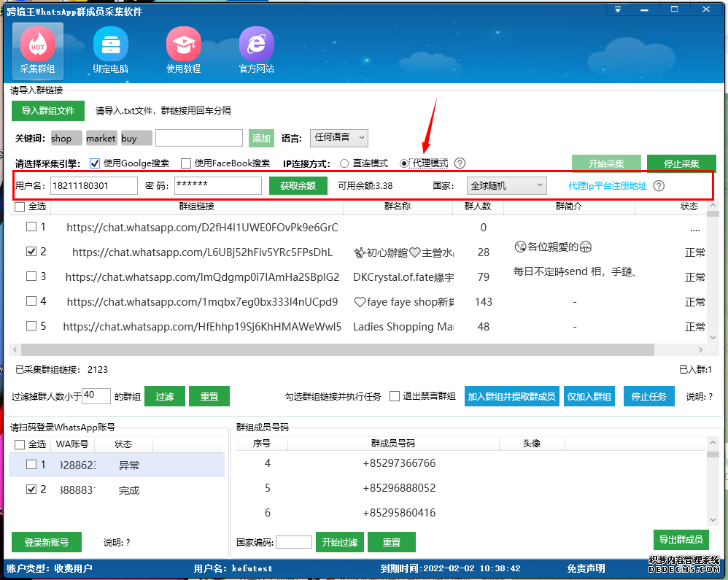The image size is (728, 580).
Task: Open the 采集群组 hot icon
Action: click(38, 51)
